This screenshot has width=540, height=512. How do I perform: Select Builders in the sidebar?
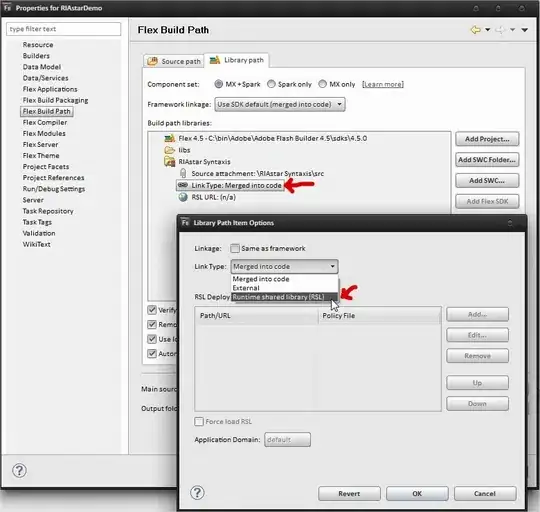[x=36, y=56]
